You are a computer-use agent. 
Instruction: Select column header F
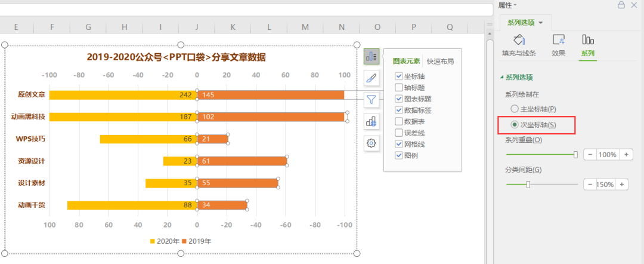[52, 27]
